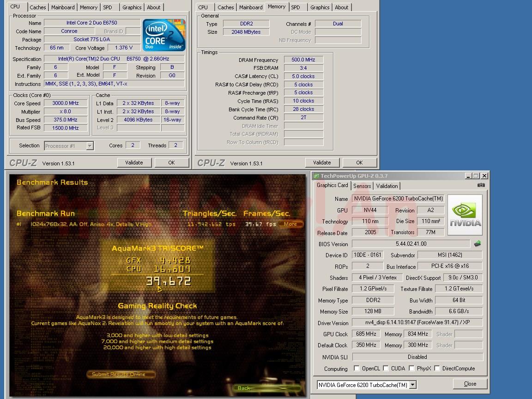The image size is (532, 399).
Task: Click the Bus Interface PCI-E x16 value
Action: coord(450,266)
